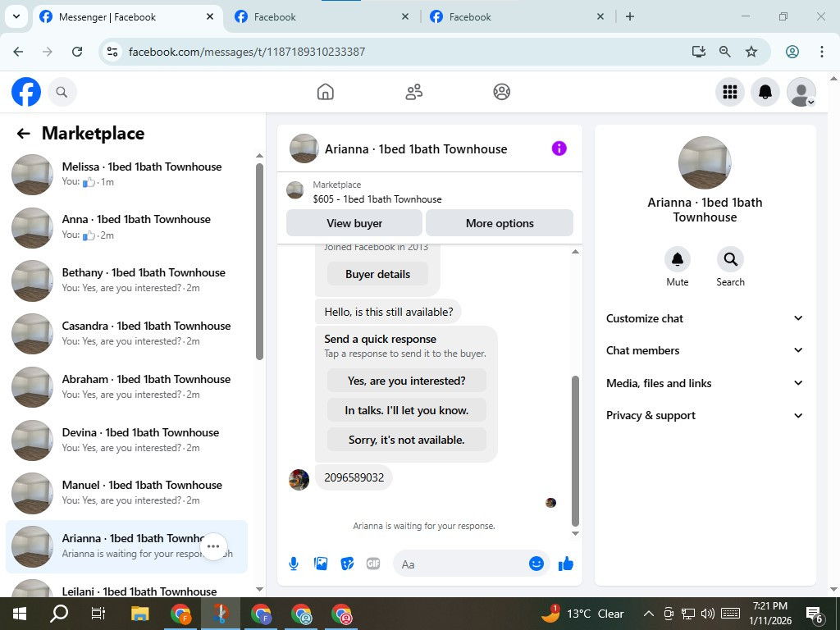This screenshot has height=630, width=840.
Task: Open the Groups icon in top navigation
Action: tap(501, 92)
